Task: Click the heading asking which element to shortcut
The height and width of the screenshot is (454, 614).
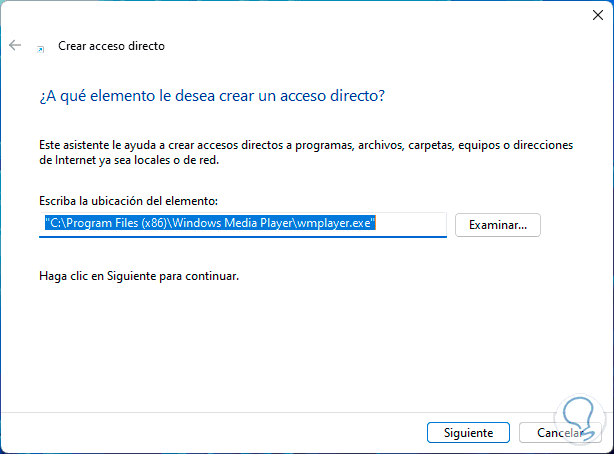Action: point(212,95)
